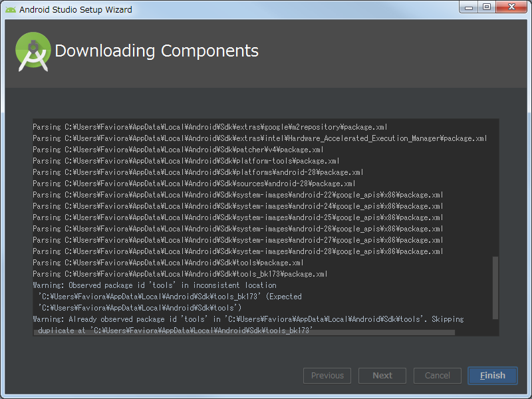Click the horizontal scrollbar of log output
Viewport: 532px width, 399px height.
(244, 332)
